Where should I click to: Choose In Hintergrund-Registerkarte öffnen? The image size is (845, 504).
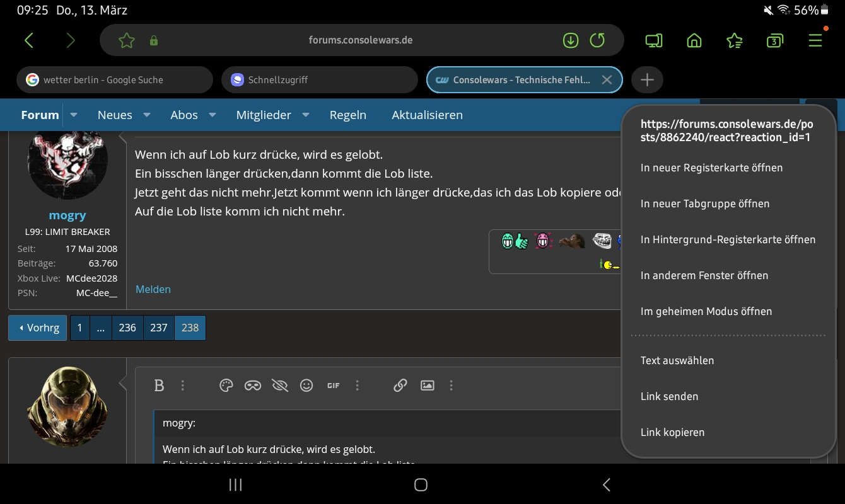pos(729,240)
